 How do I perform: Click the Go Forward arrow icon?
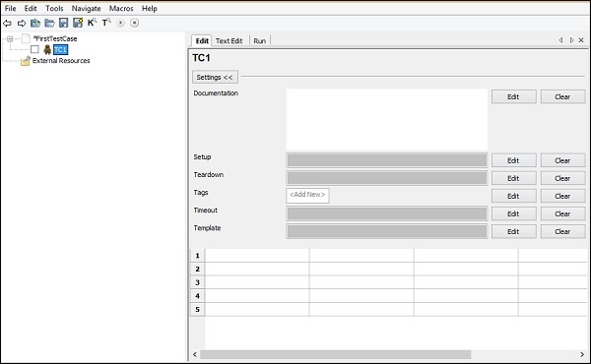tap(22, 24)
